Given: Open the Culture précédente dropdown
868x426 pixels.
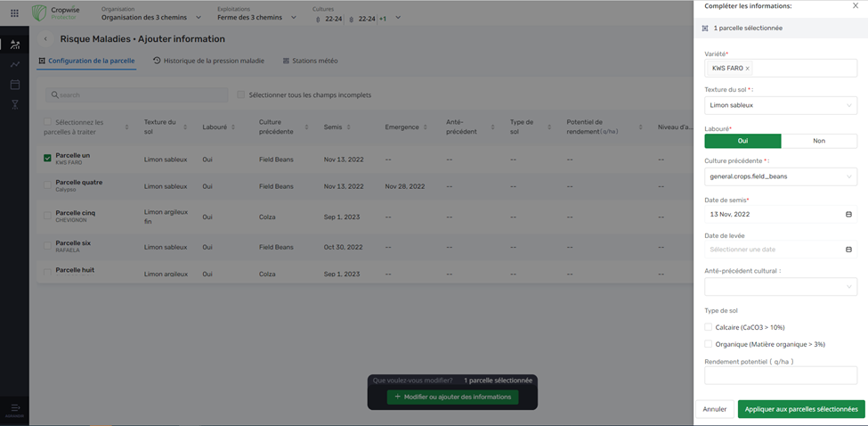Looking at the screenshot, I should pos(780,176).
